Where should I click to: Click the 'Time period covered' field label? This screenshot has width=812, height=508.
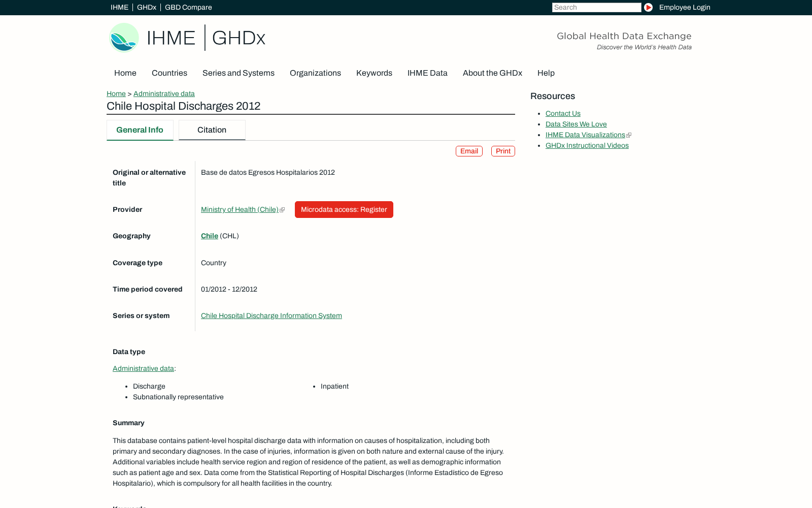point(147,290)
